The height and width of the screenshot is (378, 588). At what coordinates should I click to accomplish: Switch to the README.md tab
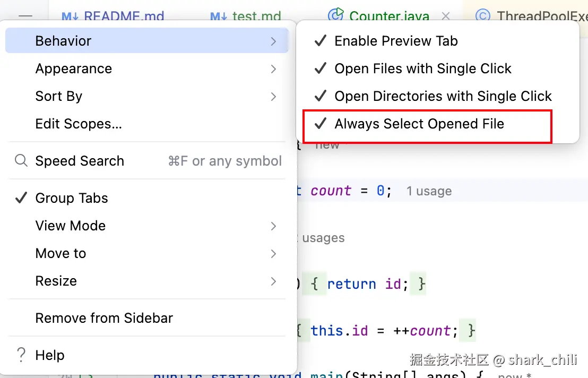pyautogui.click(x=123, y=16)
